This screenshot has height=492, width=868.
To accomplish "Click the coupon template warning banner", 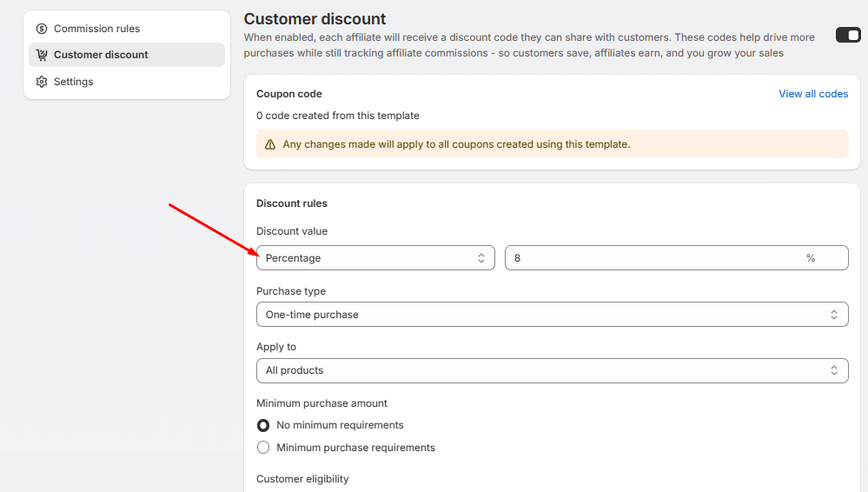I will (x=552, y=144).
